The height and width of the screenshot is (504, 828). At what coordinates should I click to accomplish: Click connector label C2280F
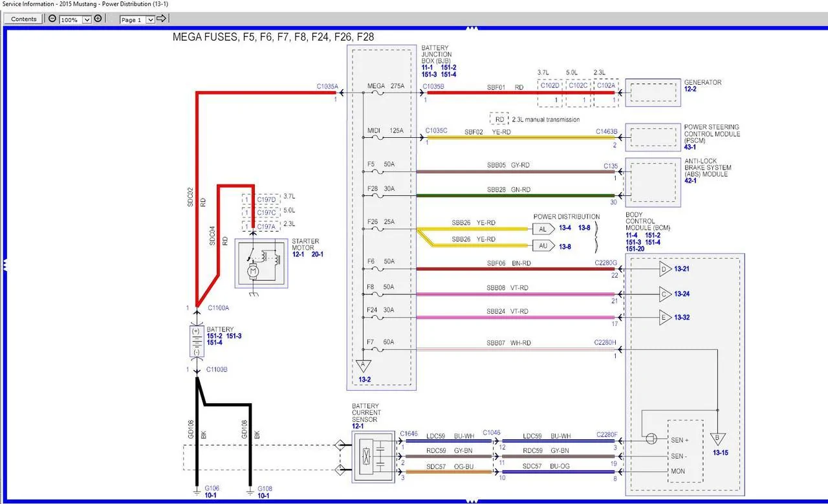[x=607, y=434]
